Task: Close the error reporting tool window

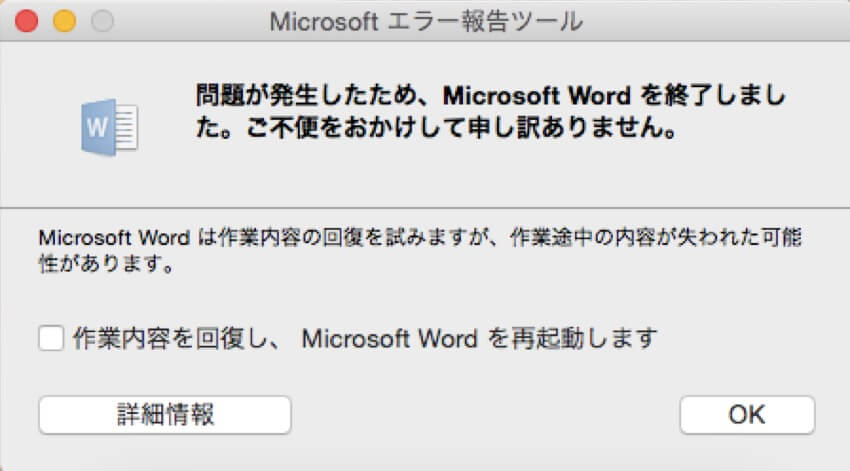Action: pyautogui.click(x=26, y=21)
